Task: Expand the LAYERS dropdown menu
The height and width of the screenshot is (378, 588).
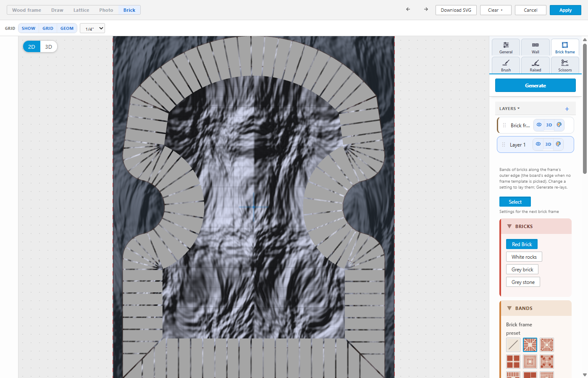Action: (x=509, y=108)
